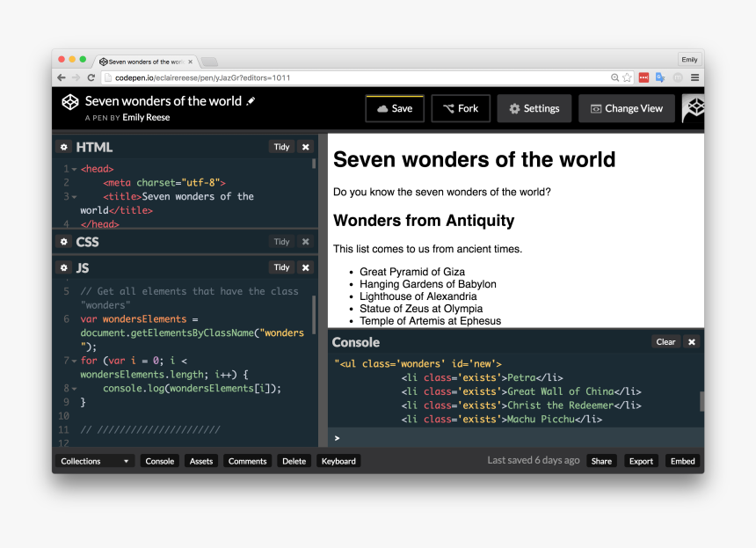
Task: Close the JS editor panel
Action: click(306, 267)
